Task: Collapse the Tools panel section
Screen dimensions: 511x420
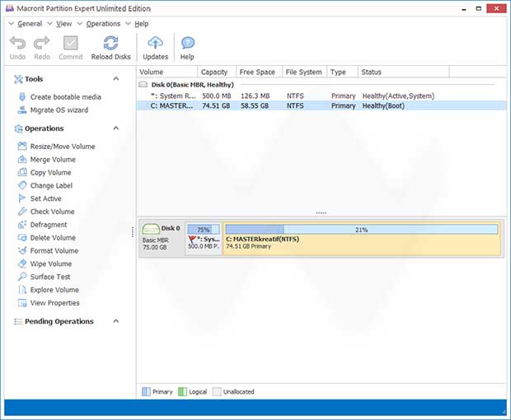Action: coord(116,79)
